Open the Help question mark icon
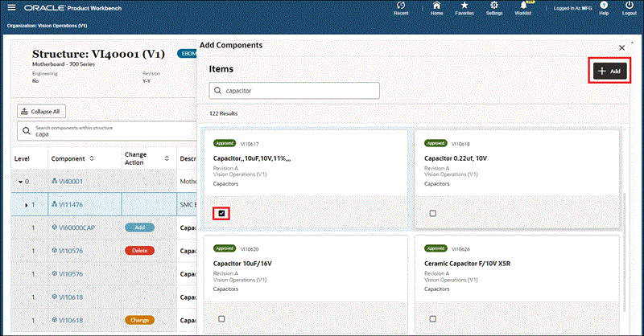 coord(604,8)
